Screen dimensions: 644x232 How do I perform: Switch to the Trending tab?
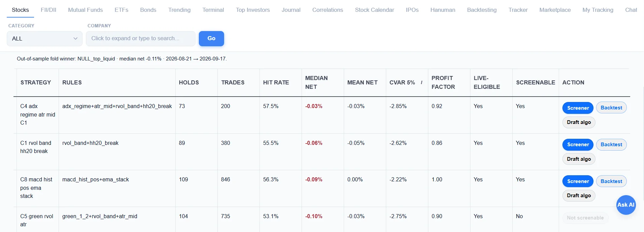point(179,10)
